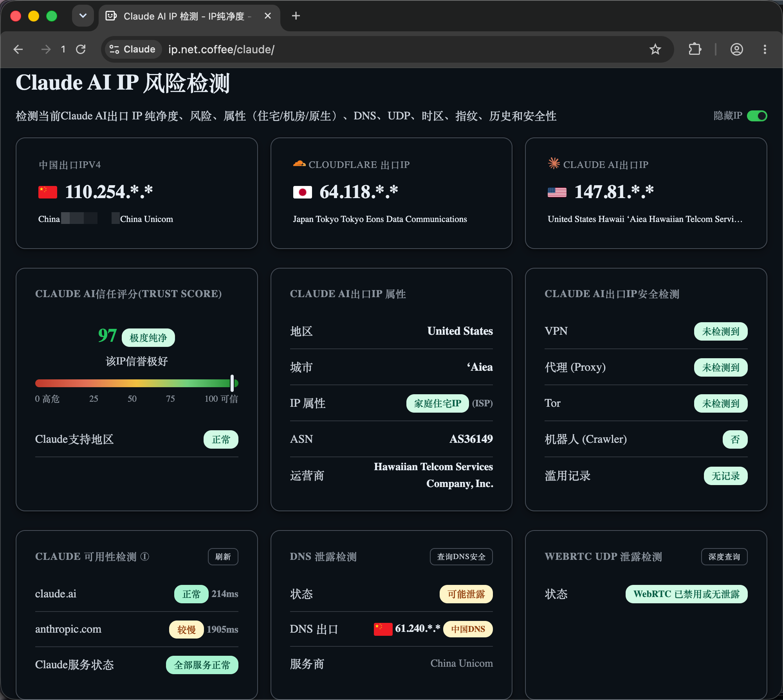Viewport: 783px width, 700px height.
Task: Click the Japan Tokyo Tokyo Eons Data Communications text
Action: coord(380,219)
